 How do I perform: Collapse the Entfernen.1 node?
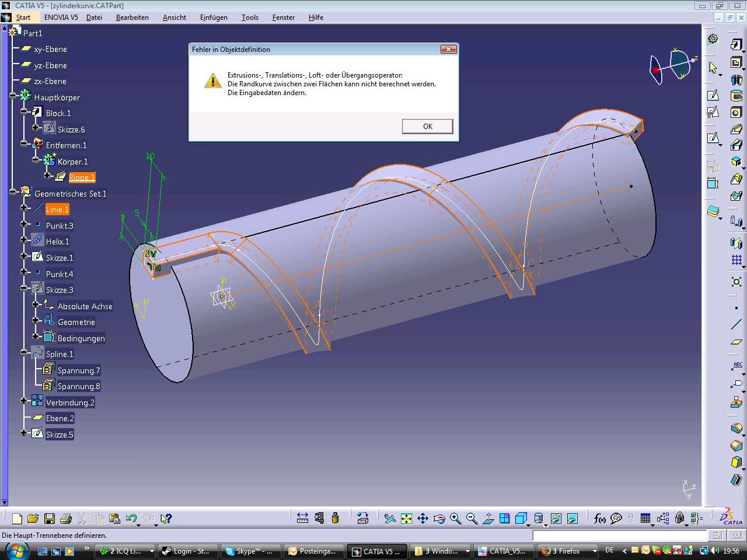coord(24,143)
